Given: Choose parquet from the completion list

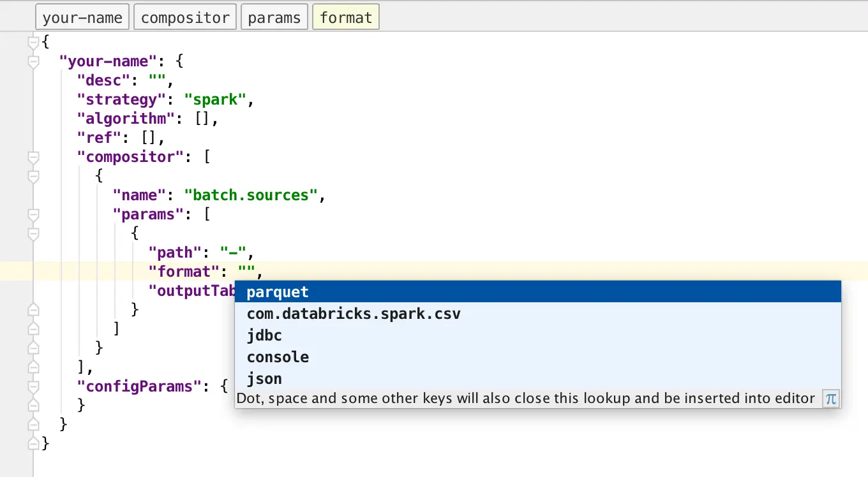Looking at the screenshot, I should point(537,292).
